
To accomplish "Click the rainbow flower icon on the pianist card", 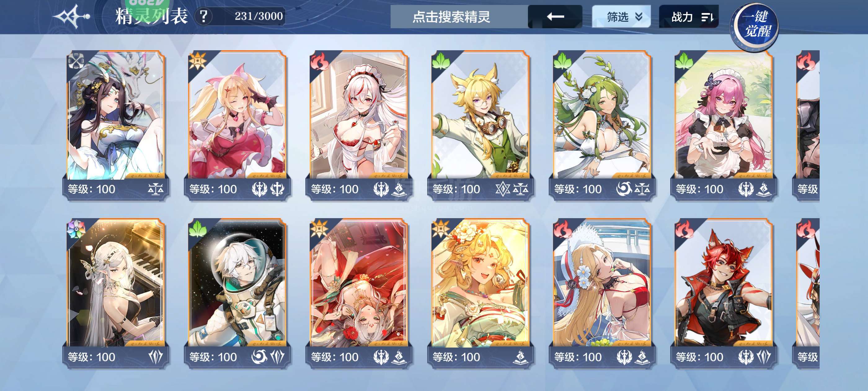I will tap(76, 229).
